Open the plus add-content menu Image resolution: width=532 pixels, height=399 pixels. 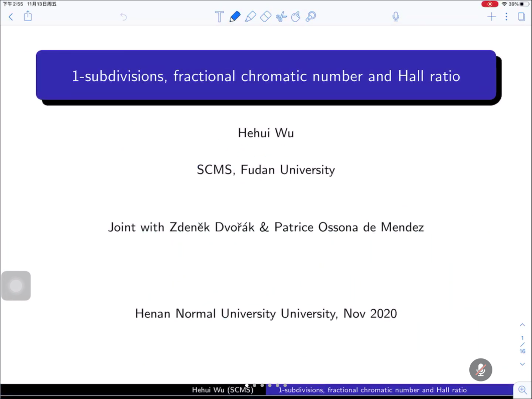pyautogui.click(x=491, y=17)
